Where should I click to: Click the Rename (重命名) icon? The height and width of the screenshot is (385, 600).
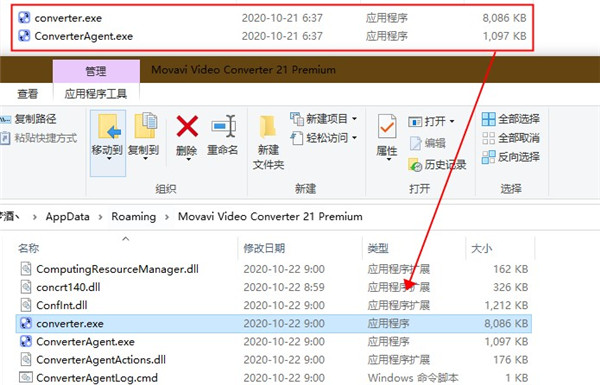(223, 126)
